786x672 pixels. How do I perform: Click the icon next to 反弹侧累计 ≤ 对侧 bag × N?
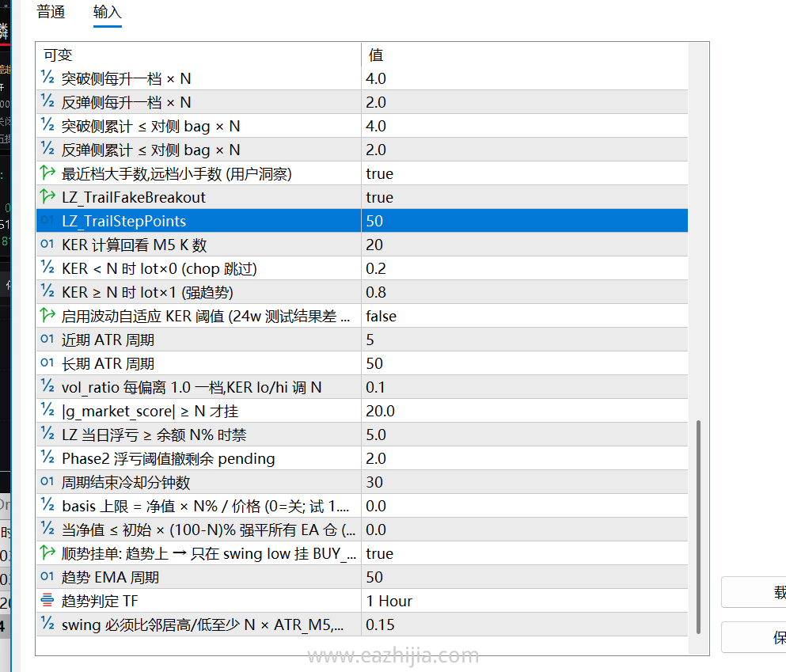pos(47,150)
